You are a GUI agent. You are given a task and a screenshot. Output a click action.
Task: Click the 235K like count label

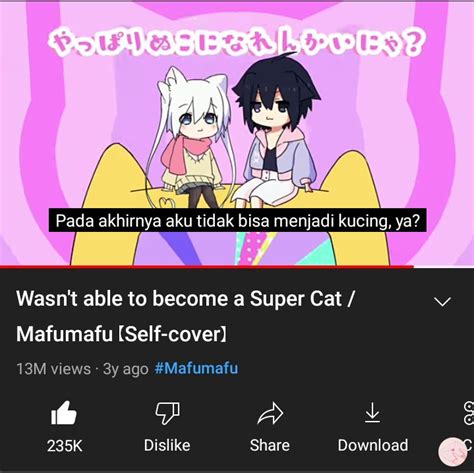pyautogui.click(x=65, y=446)
